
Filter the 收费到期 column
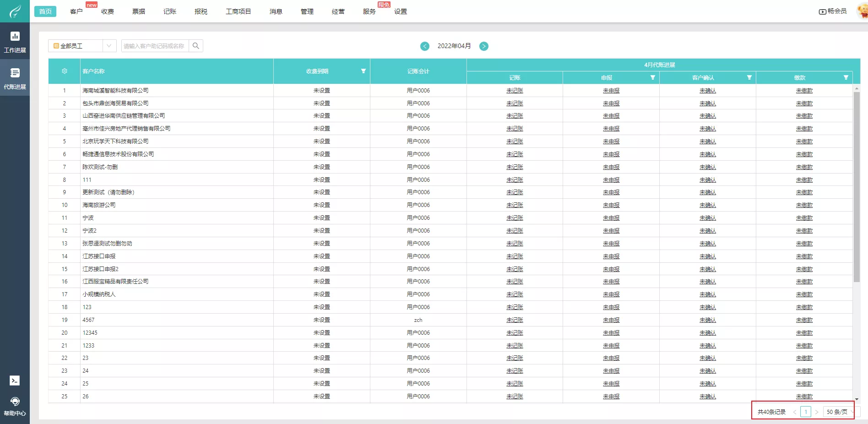(363, 71)
